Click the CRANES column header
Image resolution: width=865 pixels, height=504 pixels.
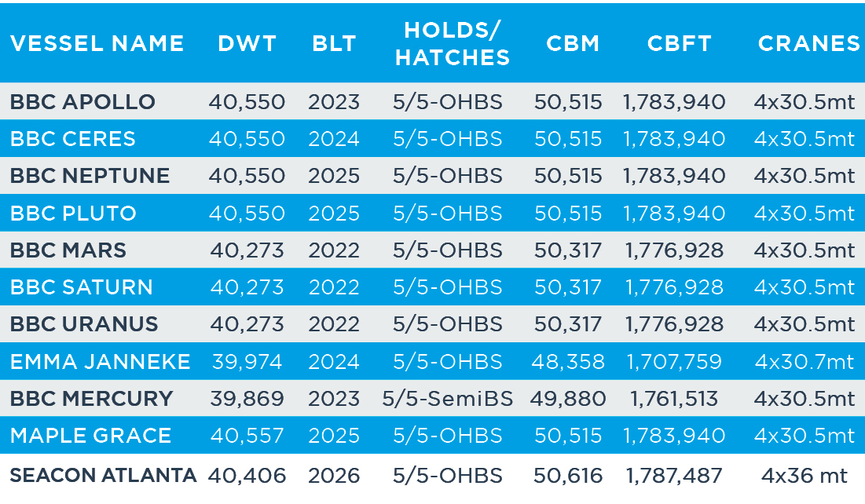coord(808,43)
